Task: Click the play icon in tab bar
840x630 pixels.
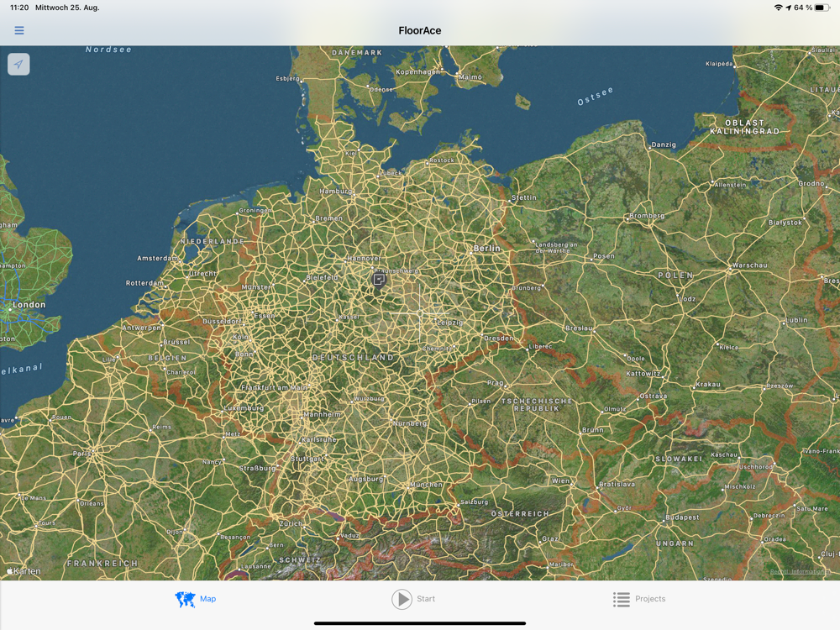Action: (x=402, y=599)
